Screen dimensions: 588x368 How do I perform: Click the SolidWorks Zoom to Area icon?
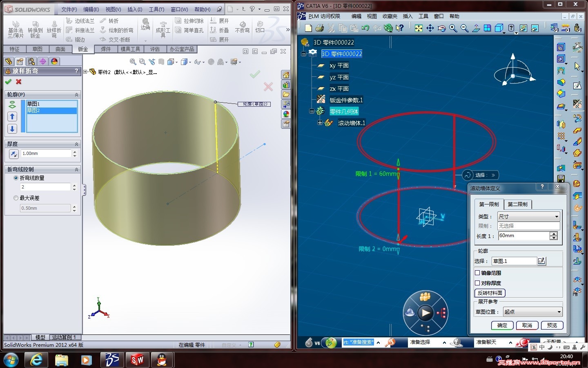pos(142,62)
